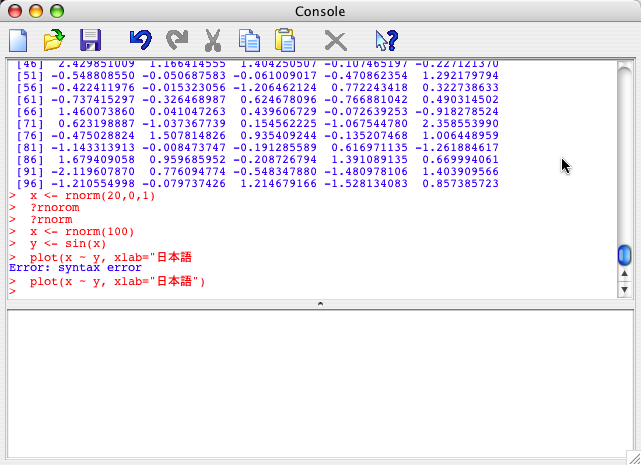Click the last empty console prompt line
This screenshot has height=465, width=641.
[x=100, y=292]
